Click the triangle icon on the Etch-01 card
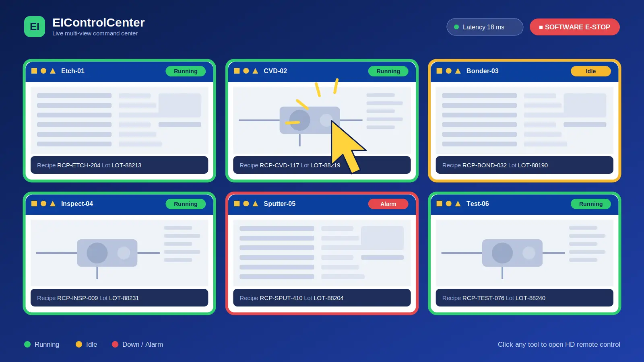644x362 pixels. (53, 71)
